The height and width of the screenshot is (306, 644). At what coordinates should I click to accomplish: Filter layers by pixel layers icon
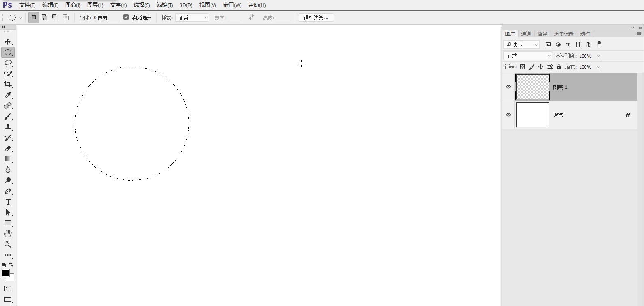pos(548,44)
